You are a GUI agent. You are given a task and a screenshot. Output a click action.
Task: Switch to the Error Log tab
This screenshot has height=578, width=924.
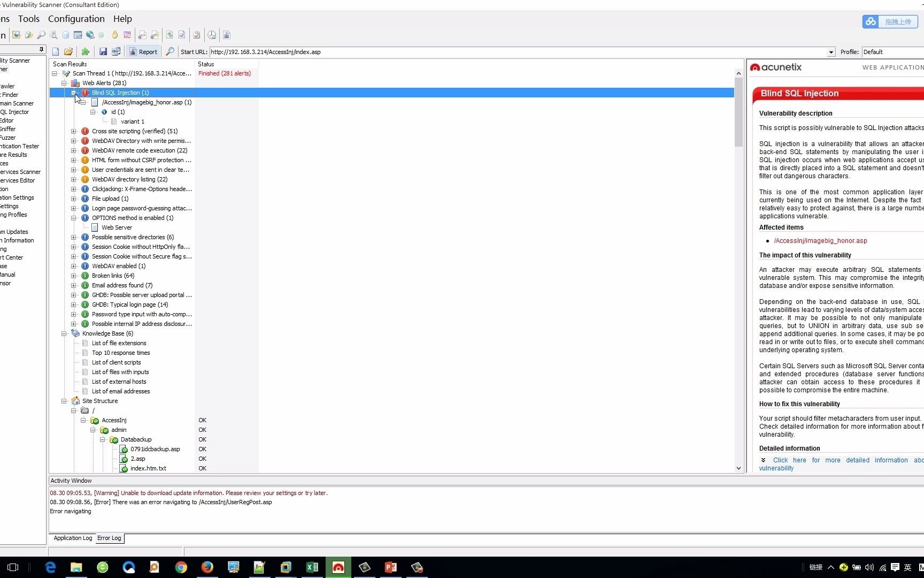(x=109, y=538)
